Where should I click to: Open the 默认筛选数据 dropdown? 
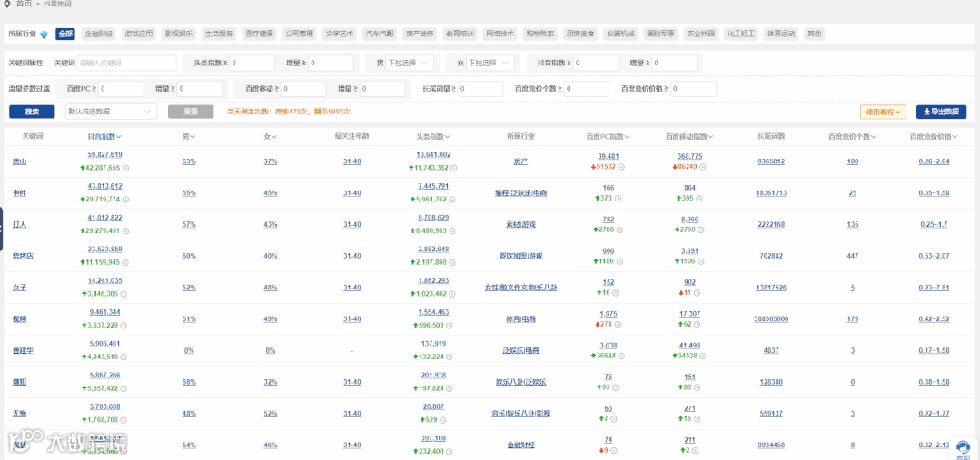click(111, 112)
